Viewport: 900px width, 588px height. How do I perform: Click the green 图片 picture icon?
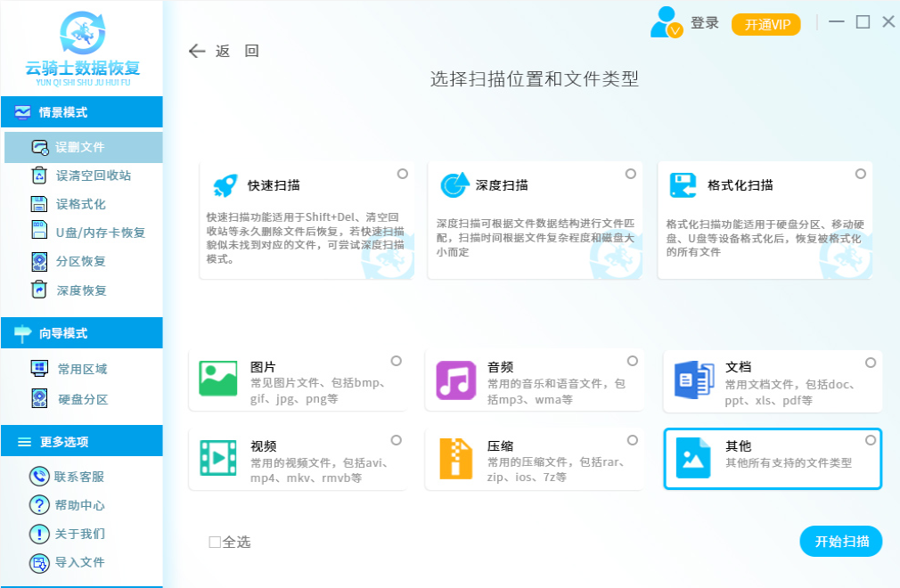pyautogui.click(x=218, y=379)
